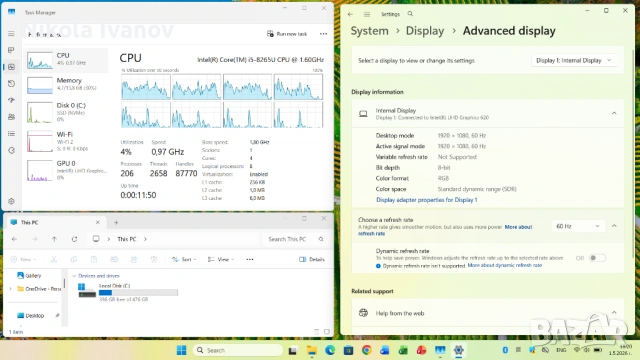Viewport: 640px width, 360px height.
Task: Open File Explorer See more ellipsis menu
Action: coord(250,260)
